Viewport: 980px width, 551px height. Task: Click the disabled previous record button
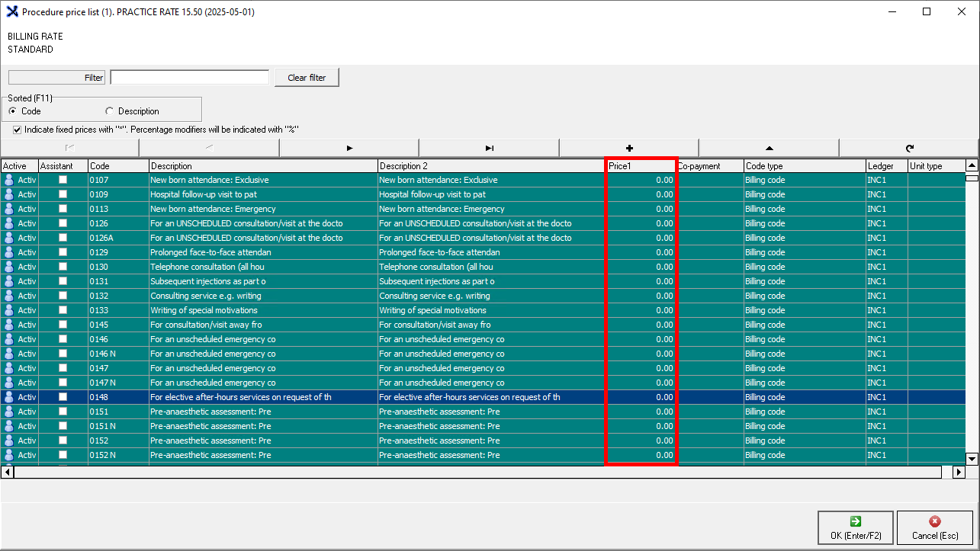[x=209, y=148]
